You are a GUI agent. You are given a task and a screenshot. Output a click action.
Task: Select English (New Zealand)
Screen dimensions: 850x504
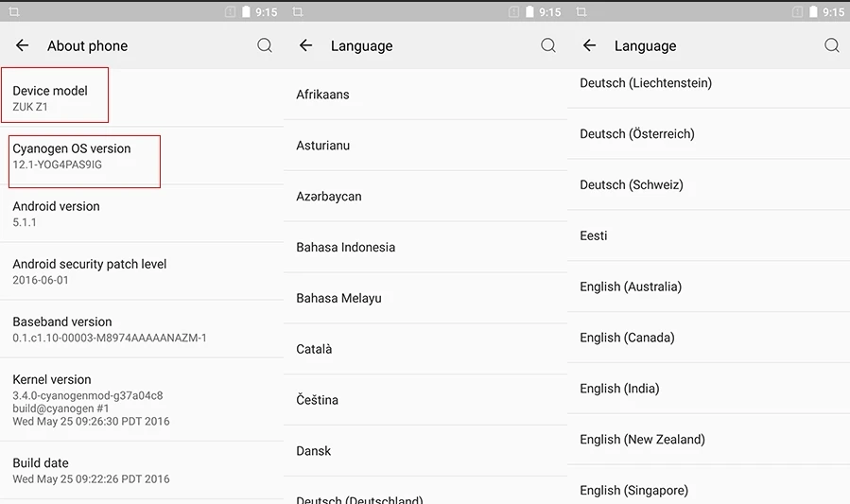(708, 440)
